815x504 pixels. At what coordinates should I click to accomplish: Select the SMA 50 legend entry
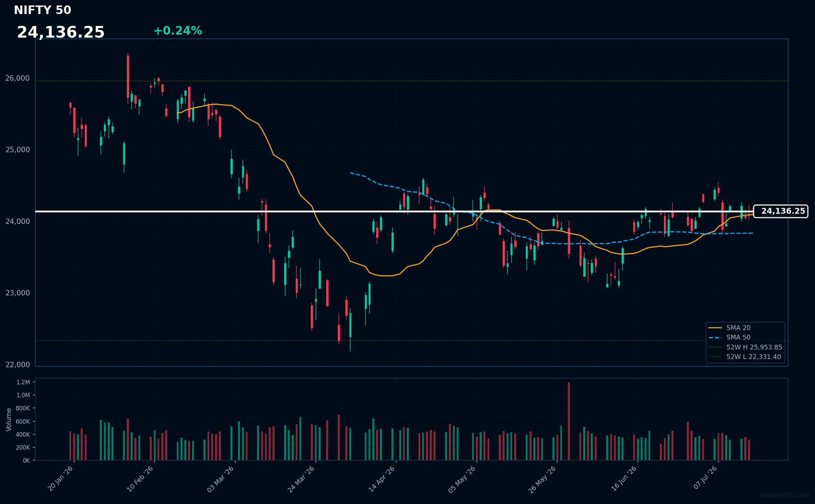730,337
